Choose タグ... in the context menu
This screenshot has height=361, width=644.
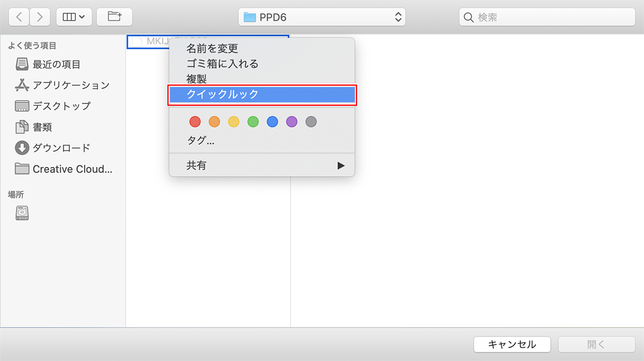pyautogui.click(x=200, y=141)
